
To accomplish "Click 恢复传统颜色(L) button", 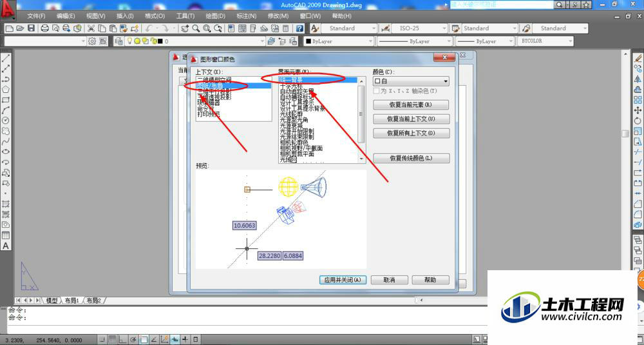I will [411, 158].
